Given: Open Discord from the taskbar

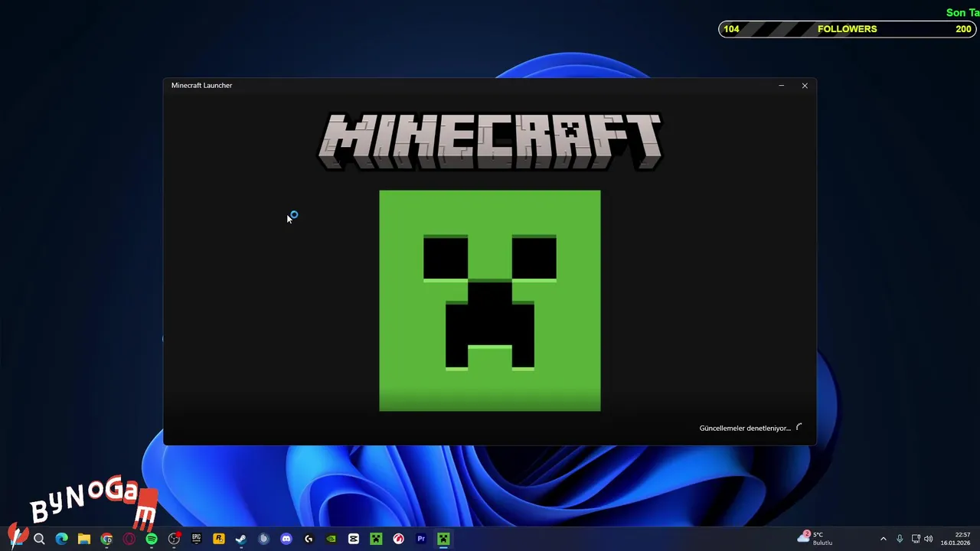Looking at the screenshot, I should coord(286,539).
